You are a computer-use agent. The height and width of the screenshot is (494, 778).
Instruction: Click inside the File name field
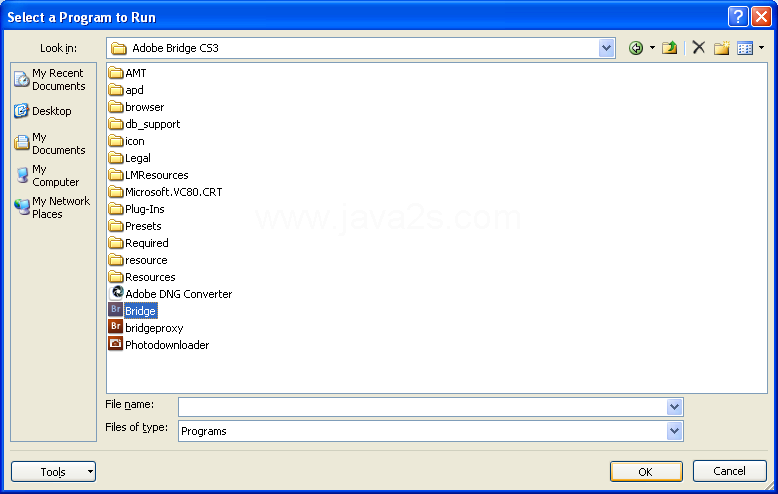pos(423,407)
